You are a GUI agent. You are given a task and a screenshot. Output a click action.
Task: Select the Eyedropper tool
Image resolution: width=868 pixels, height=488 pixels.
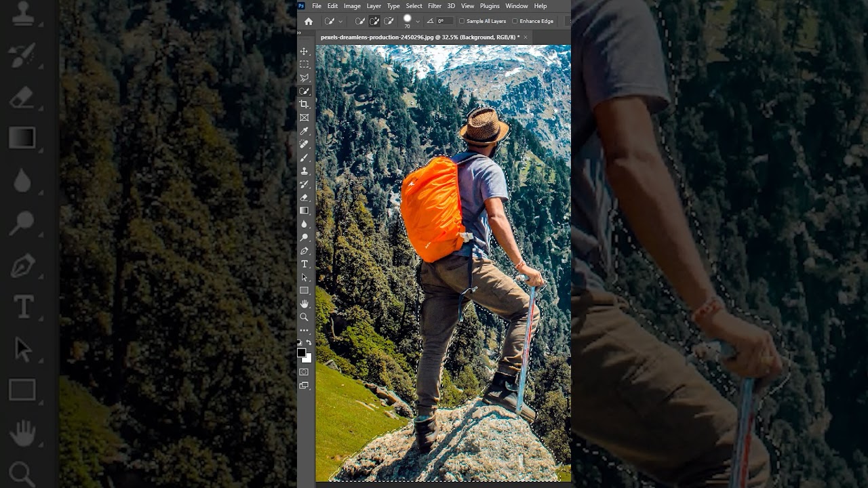(x=304, y=131)
